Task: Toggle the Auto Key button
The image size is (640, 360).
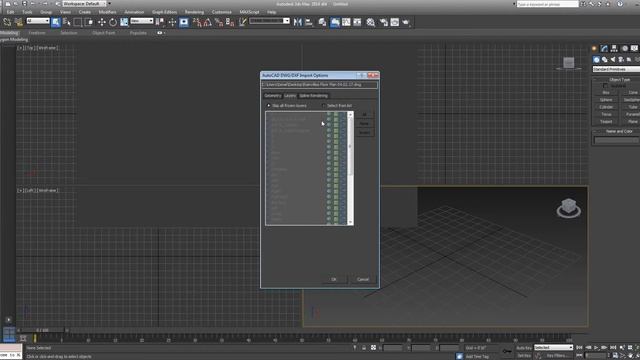Action: (524, 348)
